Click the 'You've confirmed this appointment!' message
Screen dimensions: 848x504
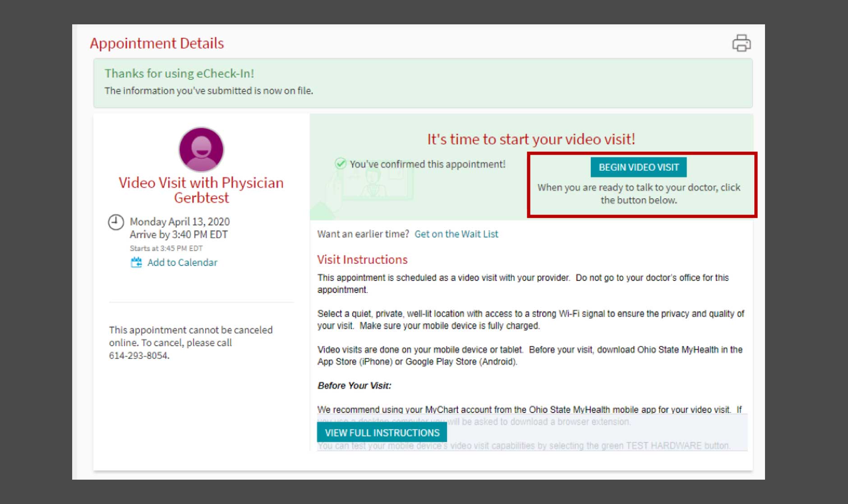427,164
